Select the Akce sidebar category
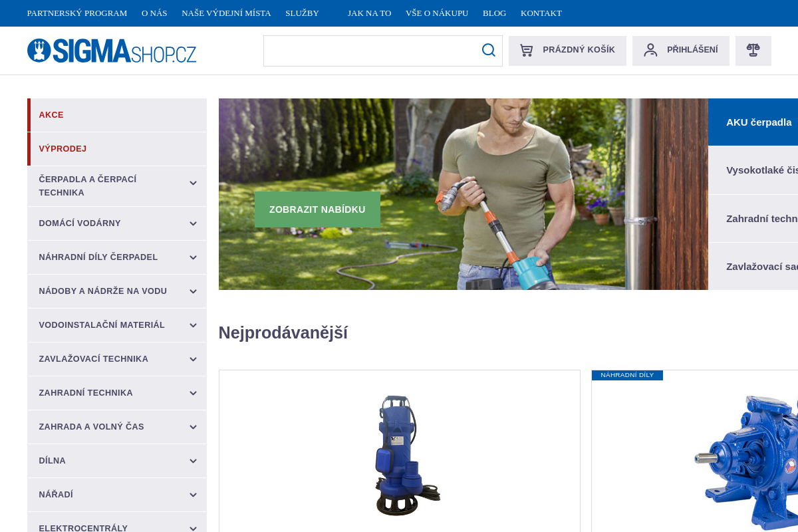The image size is (798, 532). coord(117,115)
